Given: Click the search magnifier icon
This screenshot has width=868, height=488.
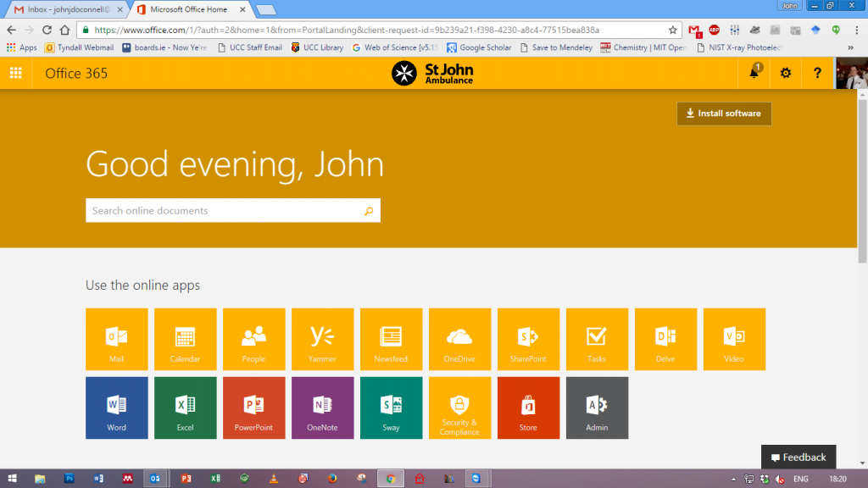Looking at the screenshot, I should (x=369, y=211).
